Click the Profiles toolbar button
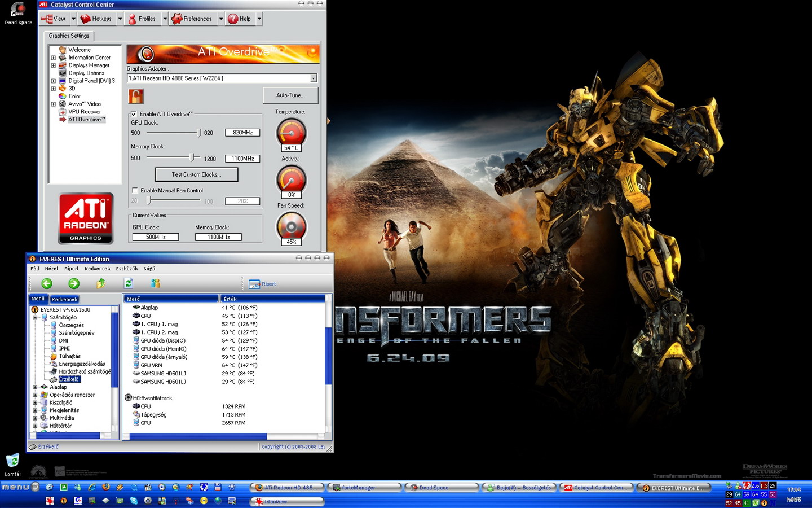The height and width of the screenshot is (508, 812). click(142, 19)
